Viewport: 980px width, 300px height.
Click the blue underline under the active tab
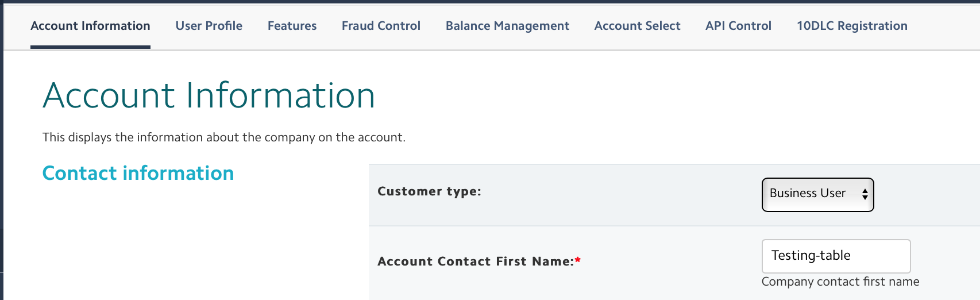pyautogui.click(x=90, y=47)
